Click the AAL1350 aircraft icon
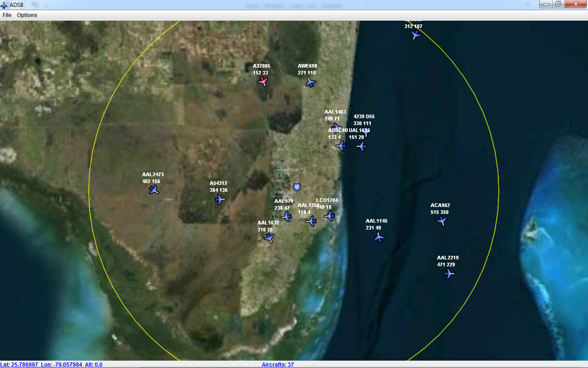The width and height of the screenshot is (588, 368). [311, 221]
